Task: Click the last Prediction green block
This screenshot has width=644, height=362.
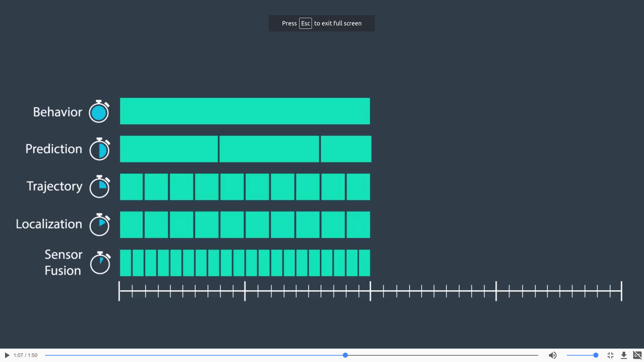Action: point(346,149)
